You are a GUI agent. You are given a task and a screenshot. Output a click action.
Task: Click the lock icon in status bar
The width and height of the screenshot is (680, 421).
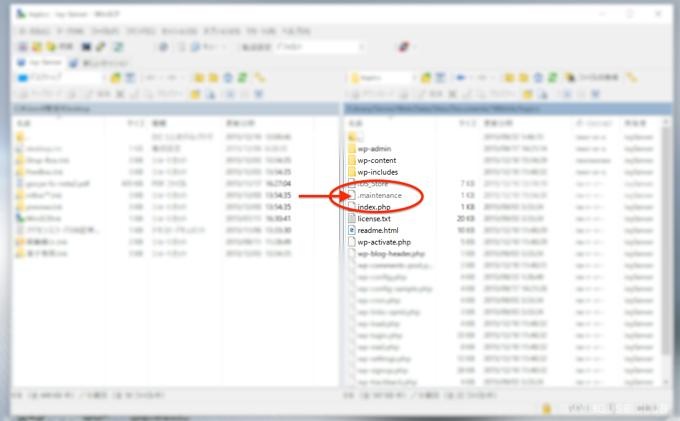click(547, 408)
